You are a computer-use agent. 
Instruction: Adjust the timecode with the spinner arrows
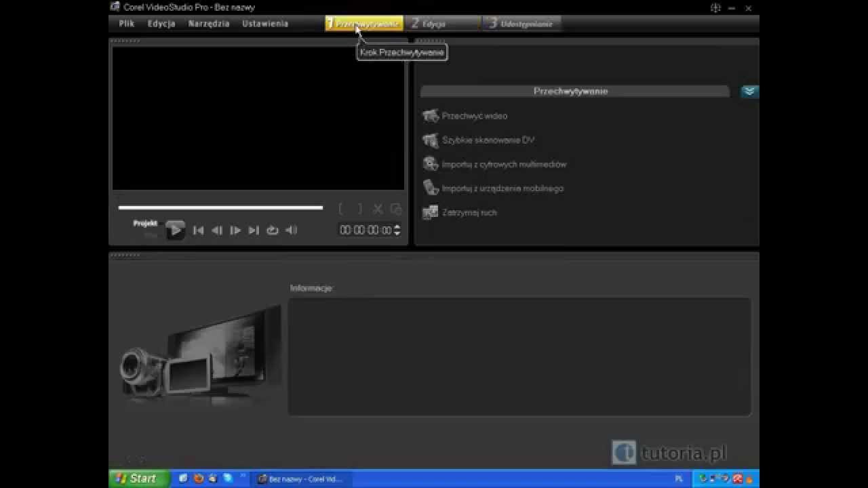[x=397, y=230]
